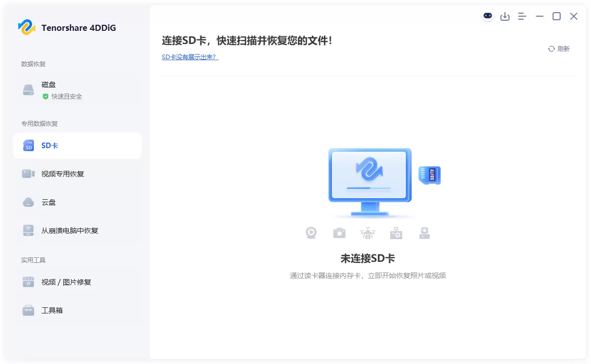Click the drone device icon

(367, 233)
